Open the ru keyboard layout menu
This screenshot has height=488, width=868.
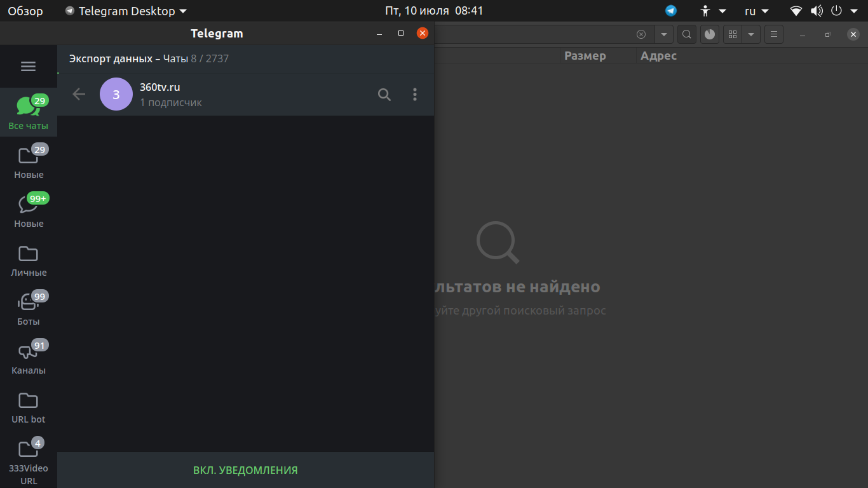[757, 11]
